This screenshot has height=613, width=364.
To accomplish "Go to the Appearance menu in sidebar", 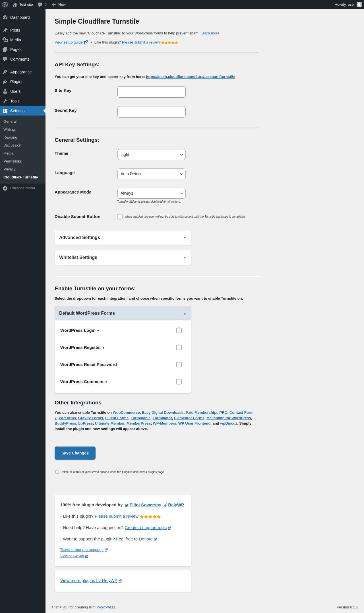I will pos(21,72).
